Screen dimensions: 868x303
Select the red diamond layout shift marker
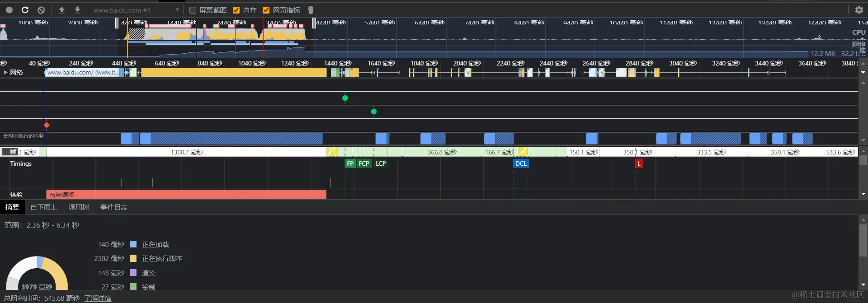[x=47, y=125]
